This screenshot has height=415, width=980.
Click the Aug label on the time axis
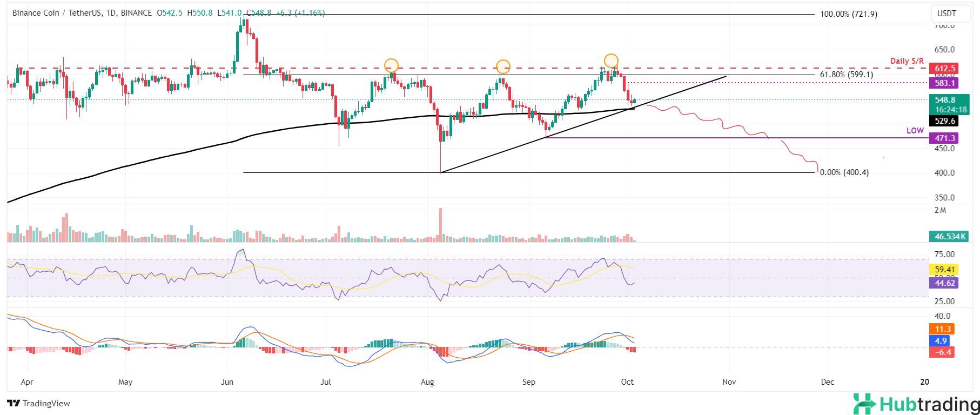(x=427, y=382)
